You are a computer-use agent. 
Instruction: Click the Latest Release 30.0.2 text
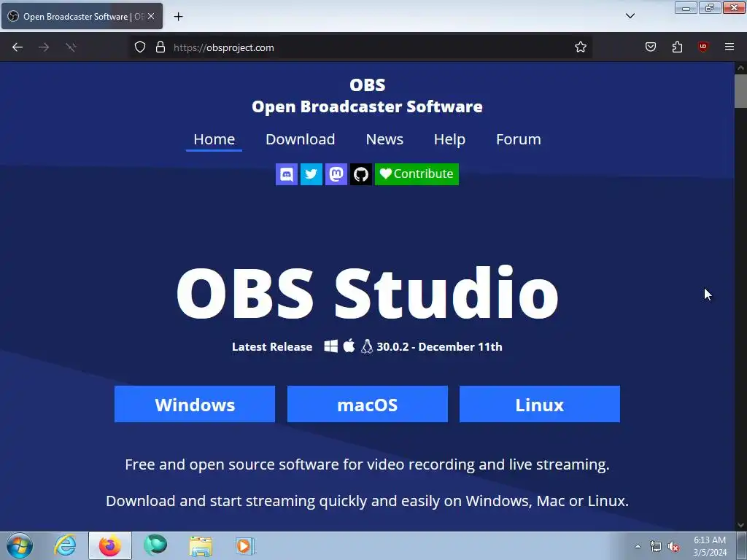coord(368,346)
